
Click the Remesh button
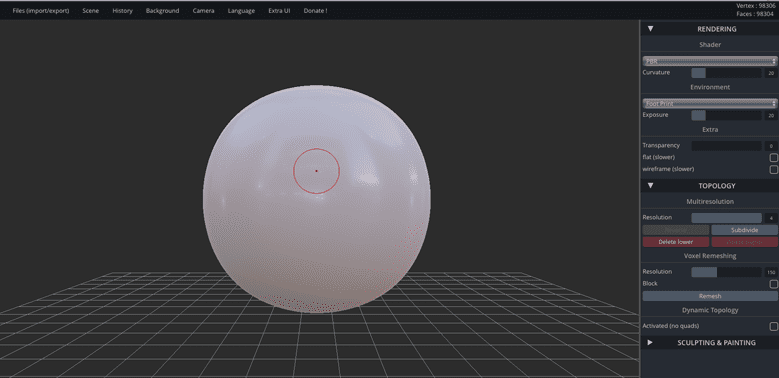coord(710,296)
